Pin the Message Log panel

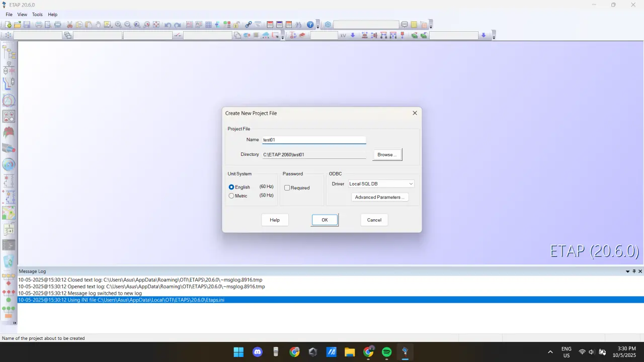pos(634,271)
